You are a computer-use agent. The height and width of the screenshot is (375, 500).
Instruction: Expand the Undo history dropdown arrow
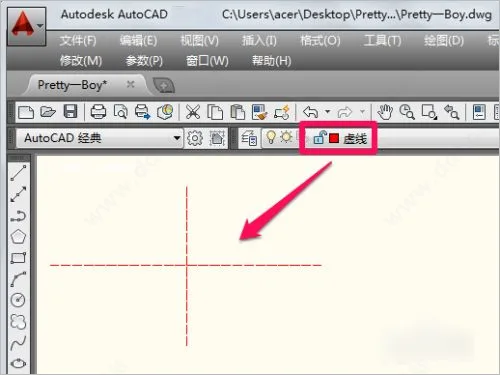[x=328, y=112]
